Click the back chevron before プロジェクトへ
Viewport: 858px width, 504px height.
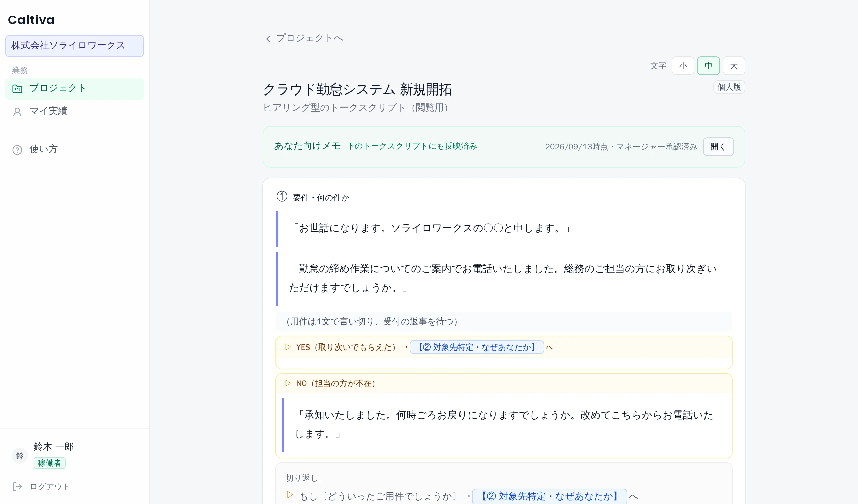point(268,39)
